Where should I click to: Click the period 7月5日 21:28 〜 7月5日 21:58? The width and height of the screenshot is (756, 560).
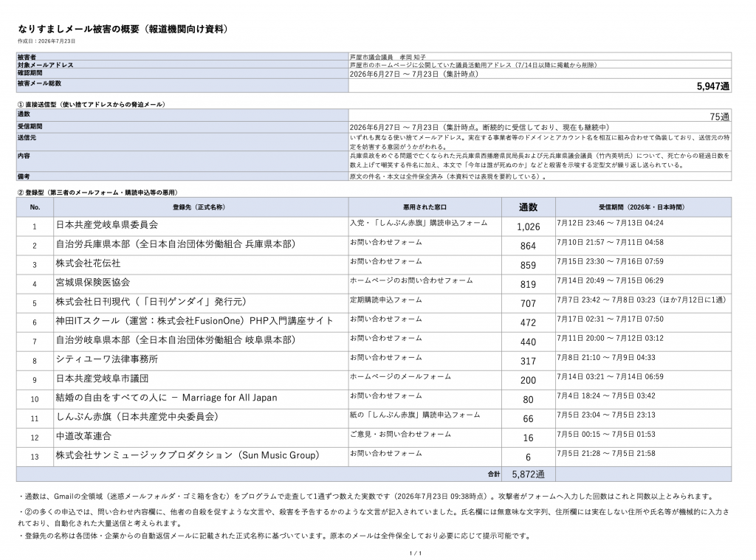pyautogui.click(x=606, y=454)
